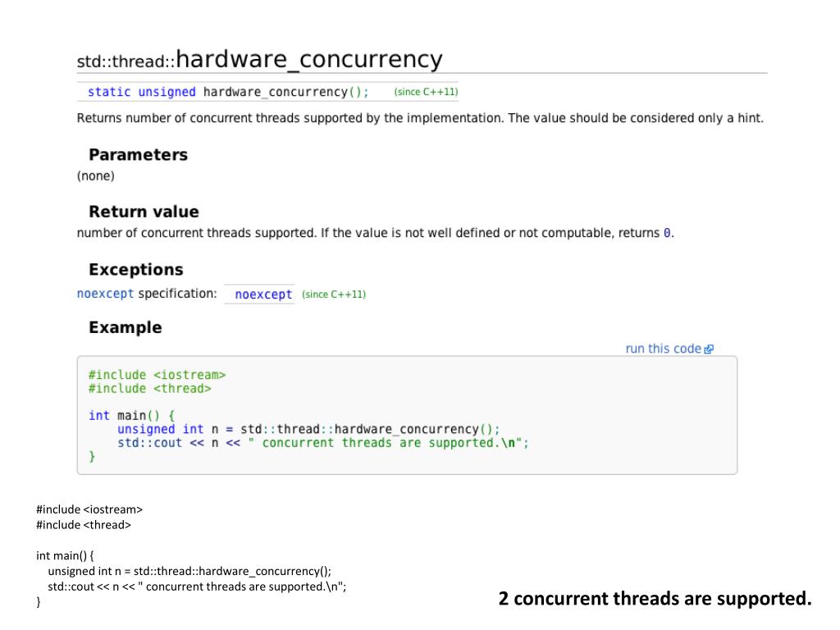Click the plain-text 'int main() {' line at bottom

(65, 555)
